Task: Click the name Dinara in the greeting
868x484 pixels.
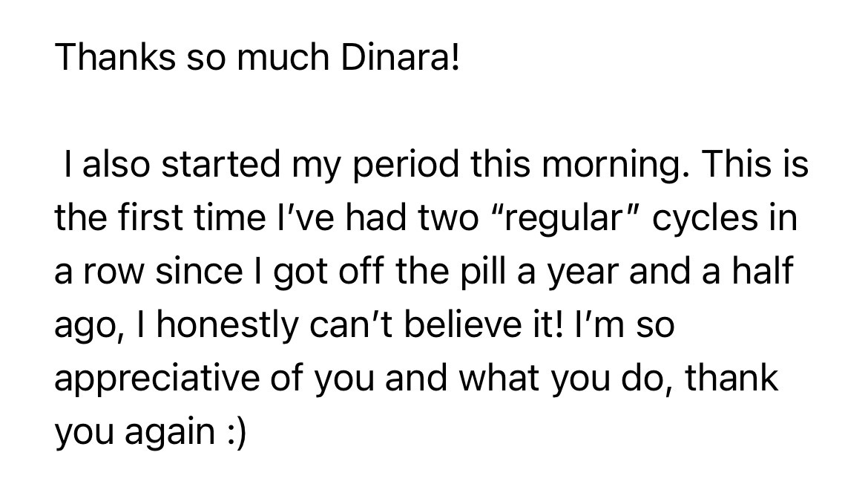Action: click(396, 57)
